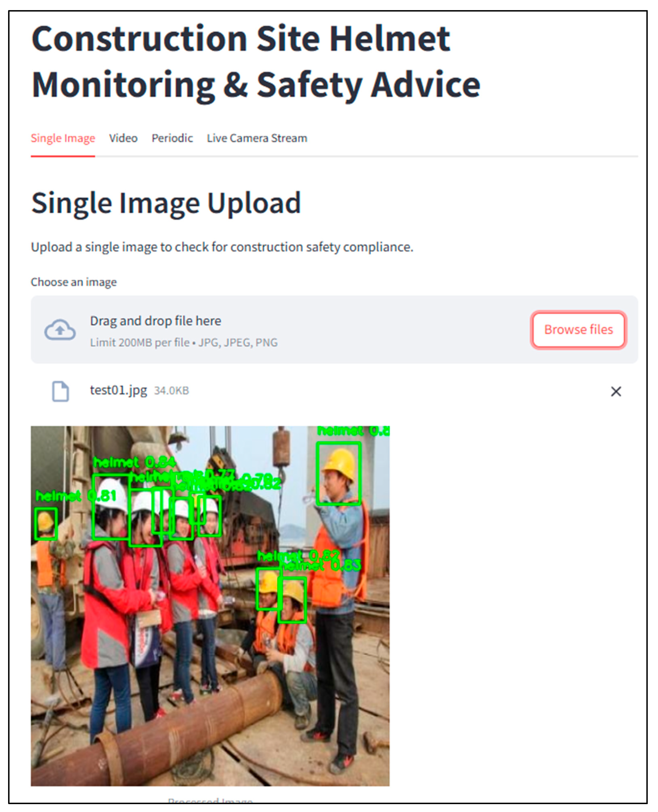Viewport: 658px width, 812px height.
Task: Click the helmet 0.84 detection label
Action: [134, 463]
